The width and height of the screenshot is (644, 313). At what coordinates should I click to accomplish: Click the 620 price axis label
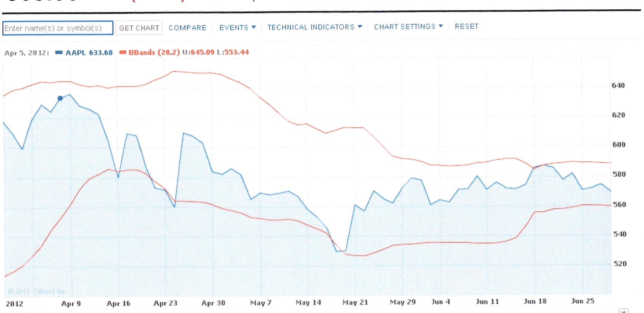click(619, 115)
